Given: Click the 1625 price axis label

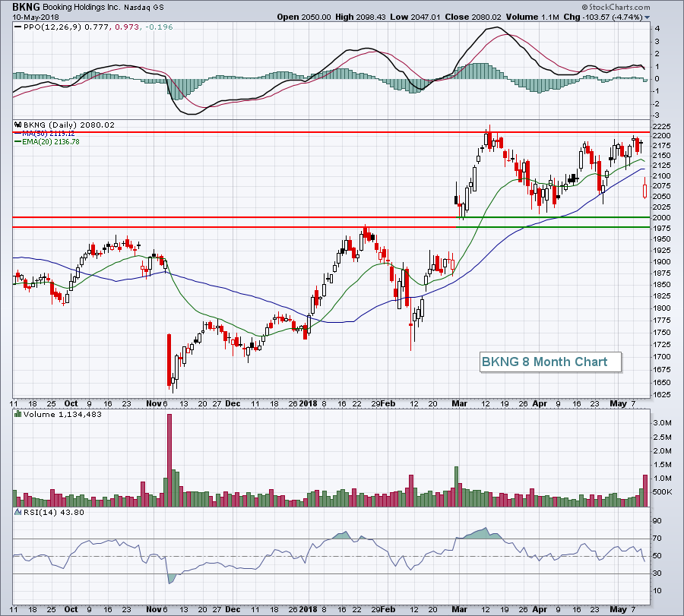Looking at the screenshot, I should [662, 394].
